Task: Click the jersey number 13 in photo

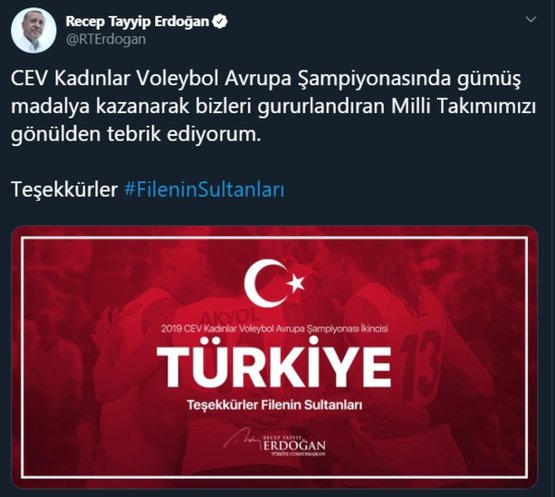Action: point(421,363)
